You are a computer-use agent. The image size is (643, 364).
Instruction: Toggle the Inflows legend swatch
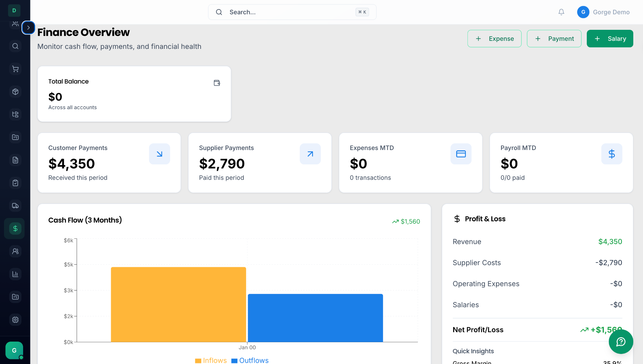tap(198, 361)
